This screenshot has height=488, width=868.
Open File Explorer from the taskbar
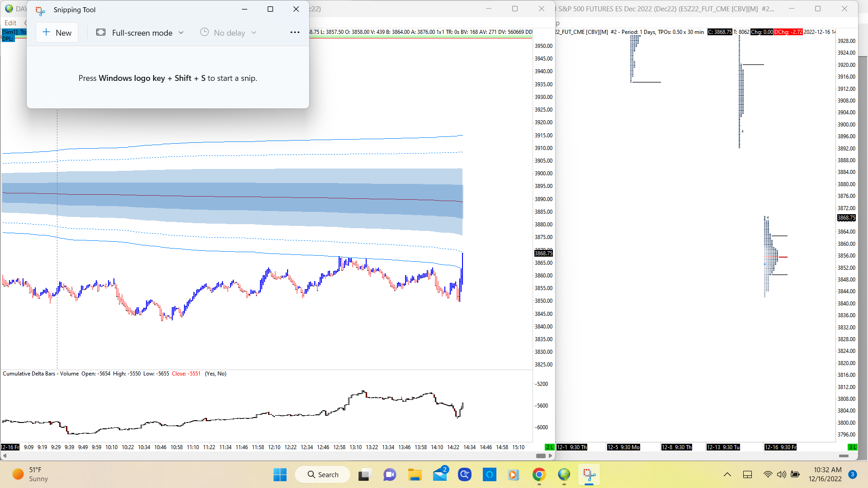pyautogui.click(x=415, y=474)
